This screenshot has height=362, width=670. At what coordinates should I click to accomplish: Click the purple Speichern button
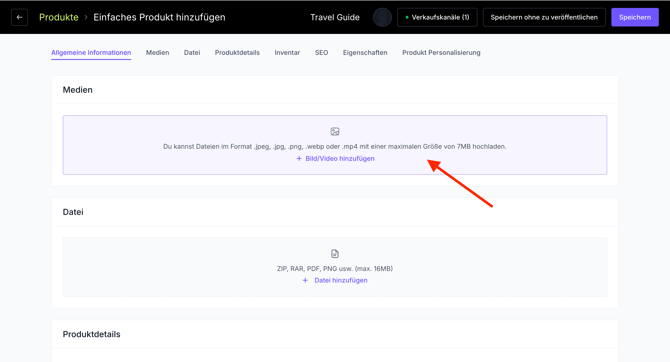[635, 18]
